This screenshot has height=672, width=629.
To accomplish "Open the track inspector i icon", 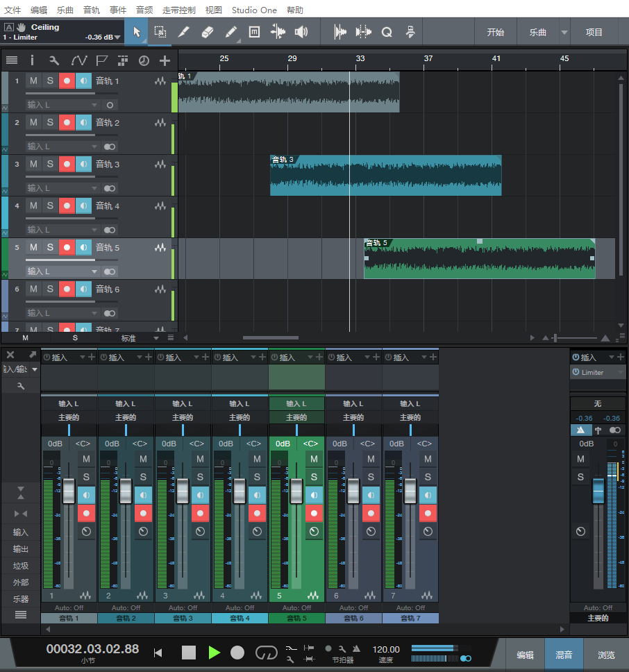I will pos(32,60).
